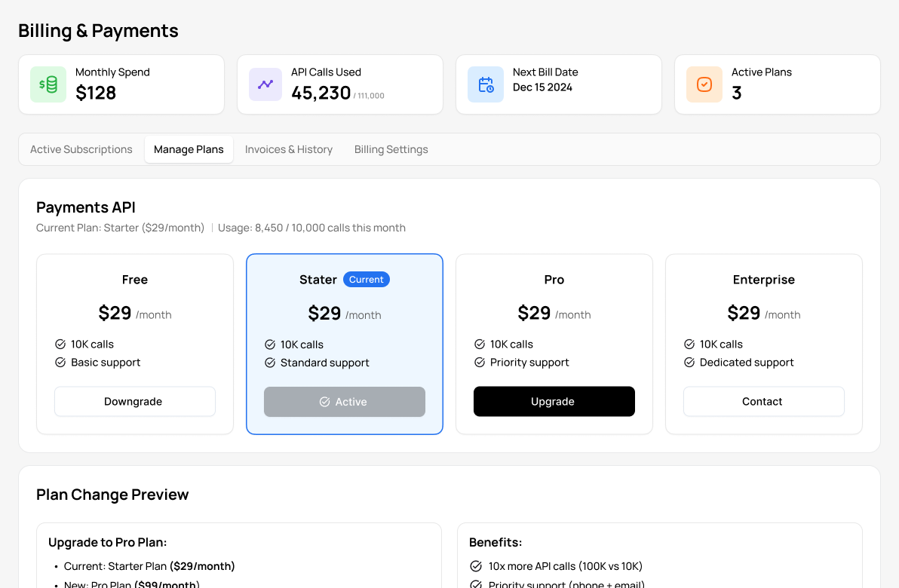Click Current: Starter Plan ($29/month) bullet
The height and width of the screenshot is (588, 899).
tap(149, 566)
